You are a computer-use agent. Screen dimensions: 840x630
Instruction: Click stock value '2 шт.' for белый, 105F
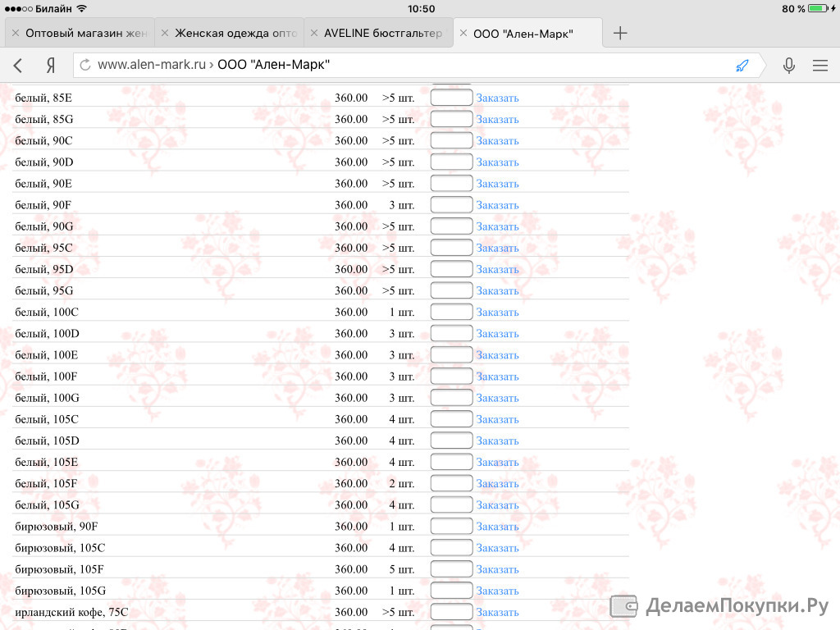click(x=402, y=484)
